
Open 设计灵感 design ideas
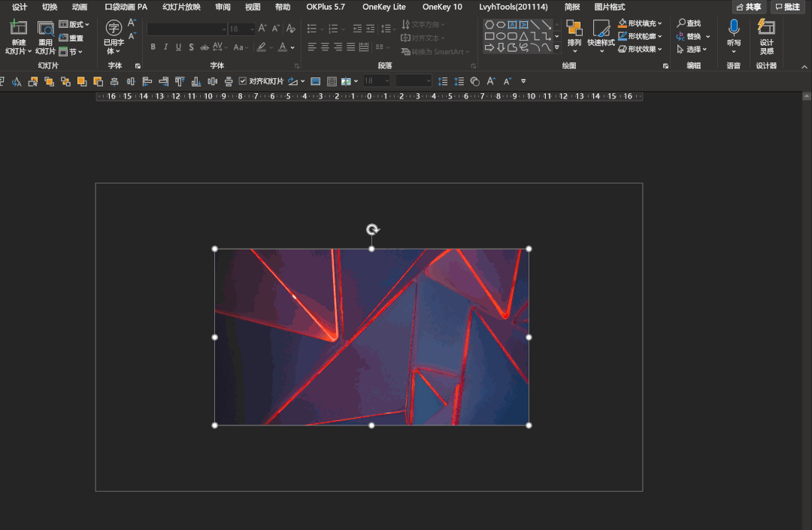(x=766, y=36)
